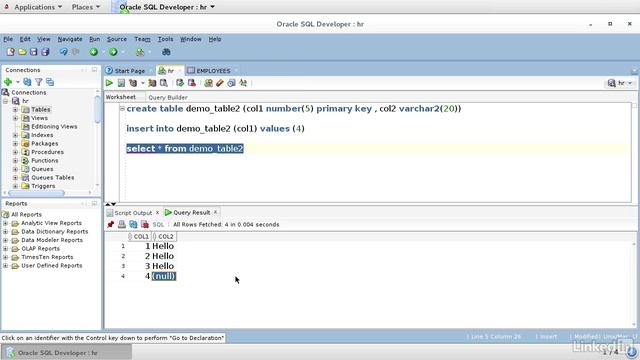Expand the Packages node in Connections tree
Image resolution: width=640 pixels, height=360 pixels.
(x=15, y=144)
